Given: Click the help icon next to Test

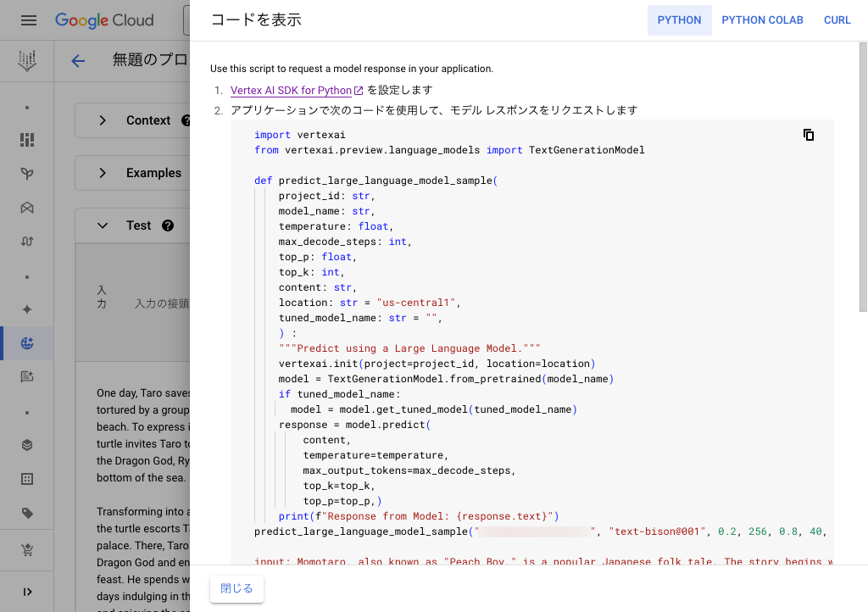Looking at the screenshot, I should tap(168, 225).
